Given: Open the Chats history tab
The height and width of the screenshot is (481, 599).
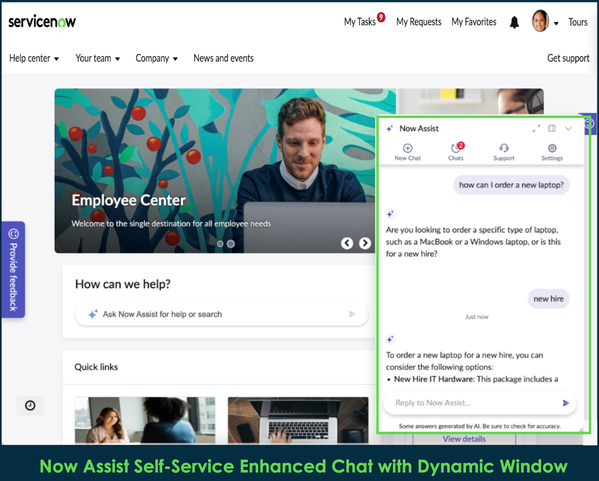Looking at the screenshot, I should click(x=456, y=152).
